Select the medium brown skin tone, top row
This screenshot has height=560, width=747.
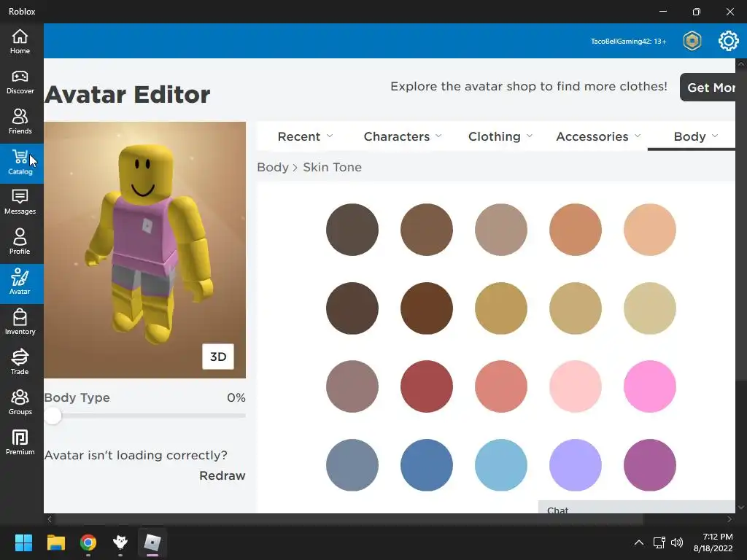point(426,230)
